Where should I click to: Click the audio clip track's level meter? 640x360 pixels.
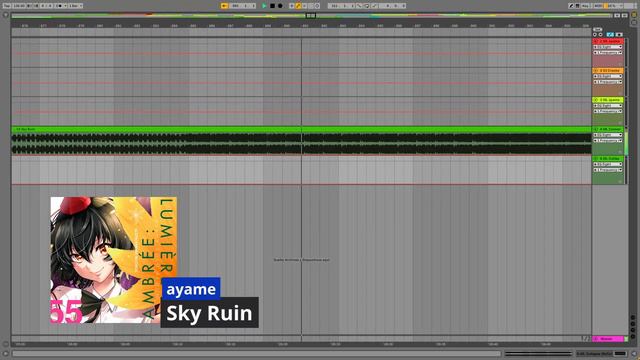pos(627,141)
